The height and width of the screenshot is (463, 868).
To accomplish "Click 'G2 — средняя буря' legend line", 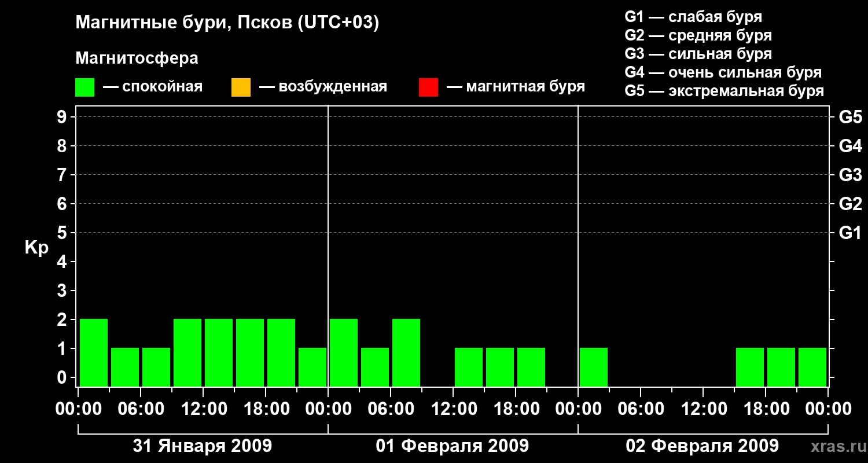I will click(698, 35).
